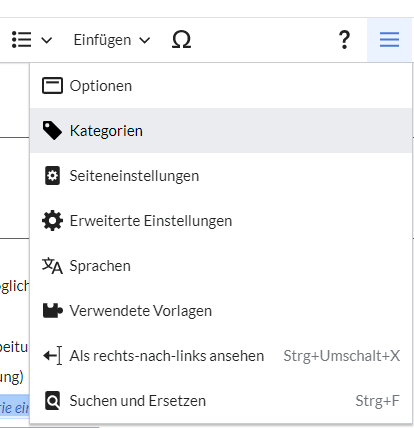Click the Erweiterte Einstellungen gear icon
The height and width of the screenshot is (428, 414).
point(52,220)
